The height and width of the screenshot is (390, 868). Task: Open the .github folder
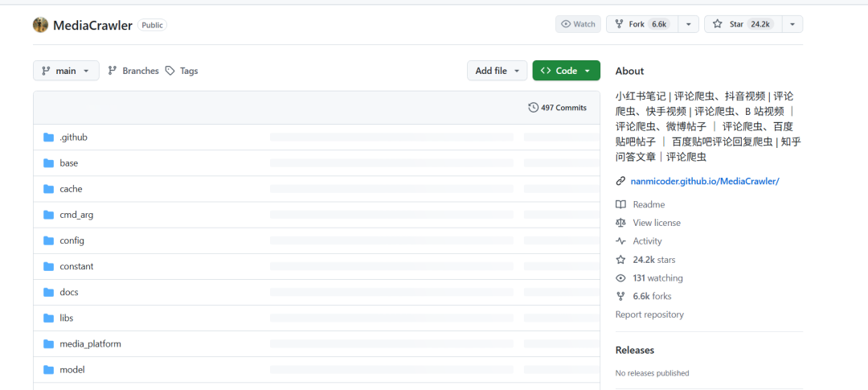(x=74, y=138)
